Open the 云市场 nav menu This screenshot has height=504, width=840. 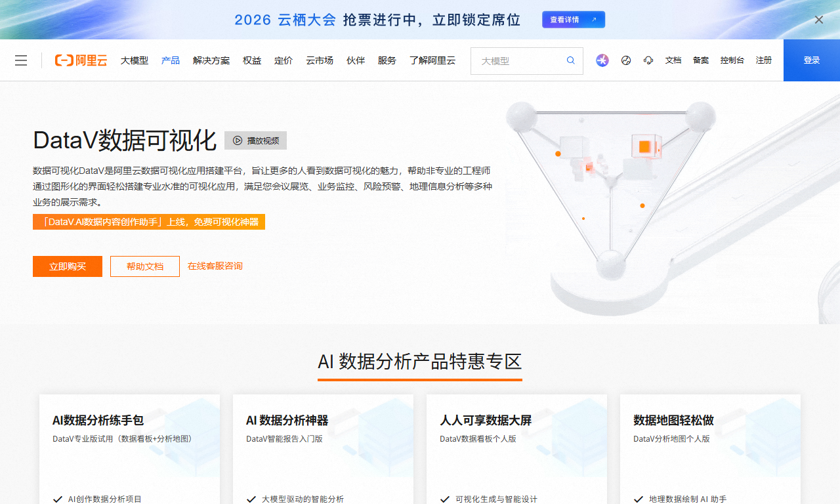coord(320,60)
